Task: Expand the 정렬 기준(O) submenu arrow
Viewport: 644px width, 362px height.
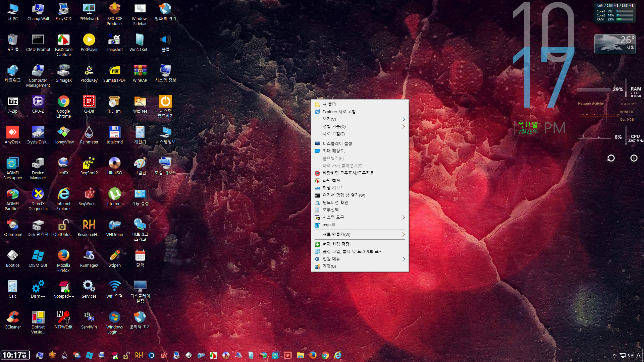Action: tap(404, 127)
